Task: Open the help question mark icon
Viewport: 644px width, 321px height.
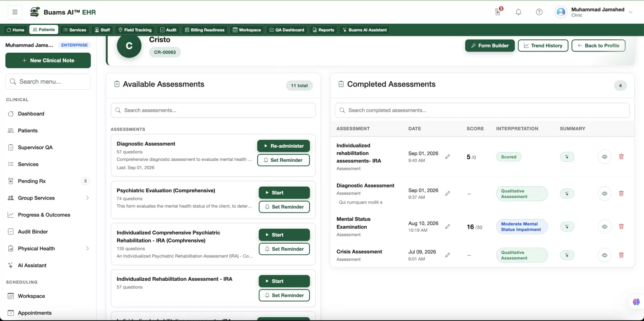Action: click(x=539, y=12)
